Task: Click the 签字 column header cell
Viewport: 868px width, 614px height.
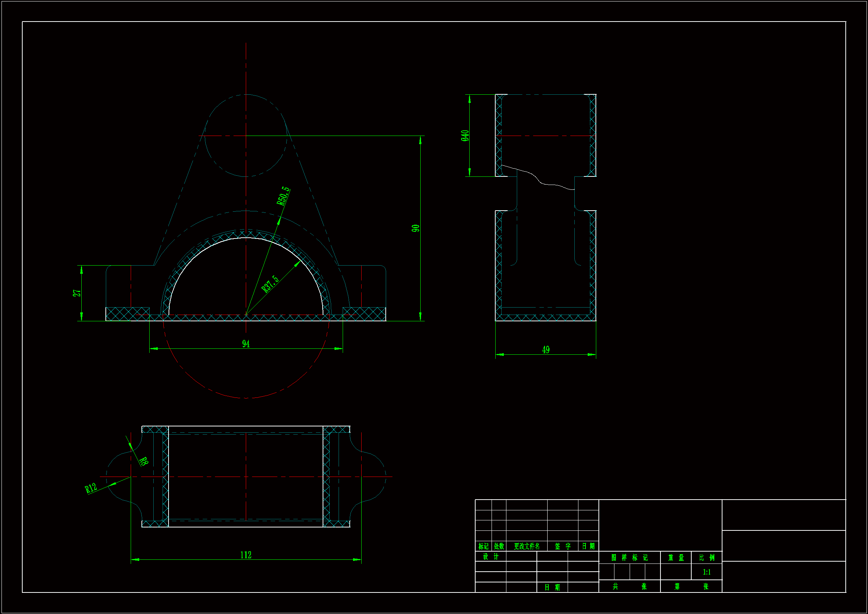Action: coord(562,546)
